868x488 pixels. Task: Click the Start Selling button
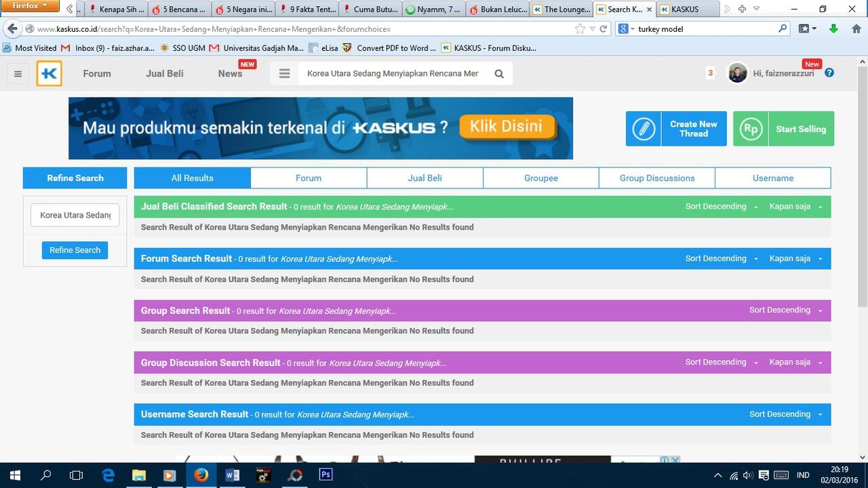[x=784, y=129]
